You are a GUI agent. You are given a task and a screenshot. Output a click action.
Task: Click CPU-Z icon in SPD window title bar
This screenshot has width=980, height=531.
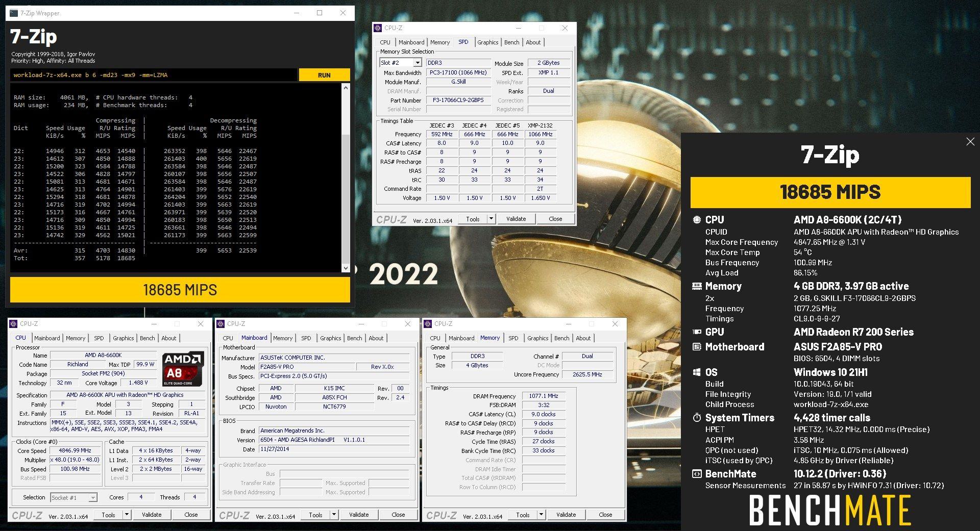378,28
